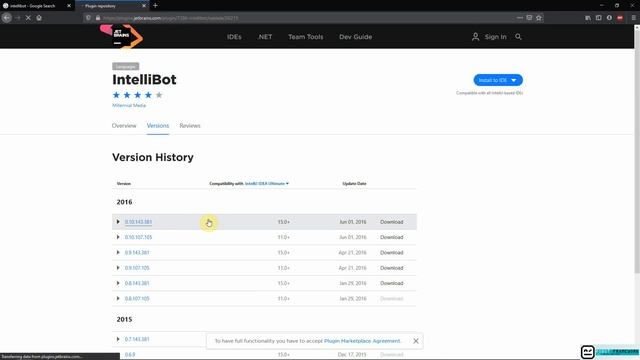640x360 pixels.
Task: Expand version 0.10.143.381 details
Action: (118, 222)
